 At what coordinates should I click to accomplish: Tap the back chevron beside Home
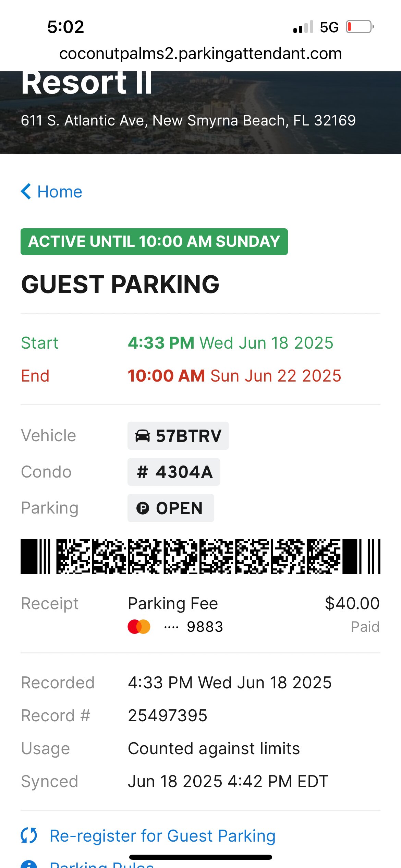coord(26,191)
